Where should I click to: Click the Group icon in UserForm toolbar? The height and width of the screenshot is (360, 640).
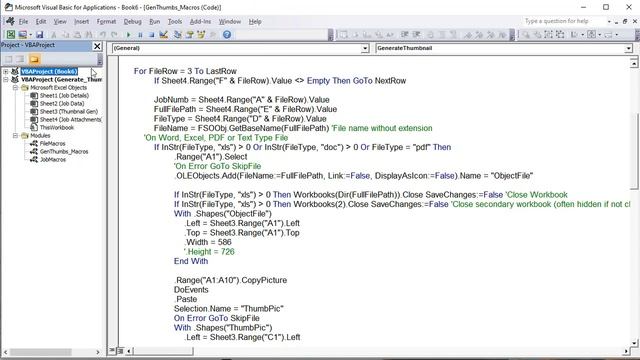[549, 35]
